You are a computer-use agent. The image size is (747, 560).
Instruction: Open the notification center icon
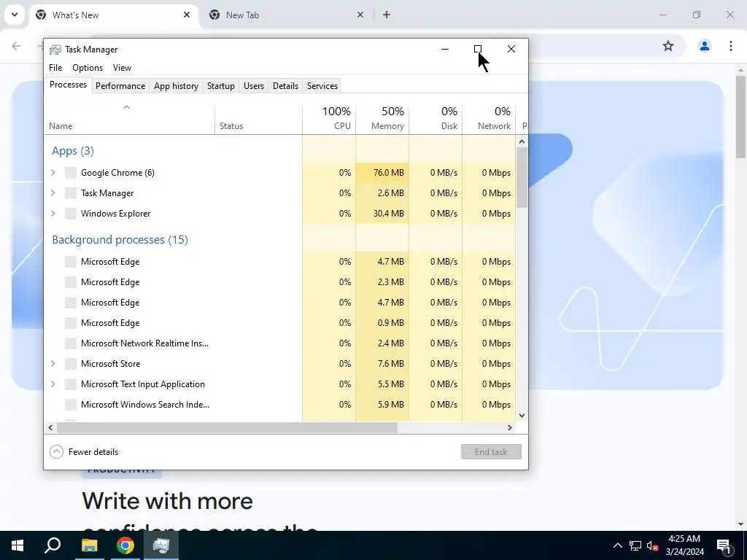[724, 545]
